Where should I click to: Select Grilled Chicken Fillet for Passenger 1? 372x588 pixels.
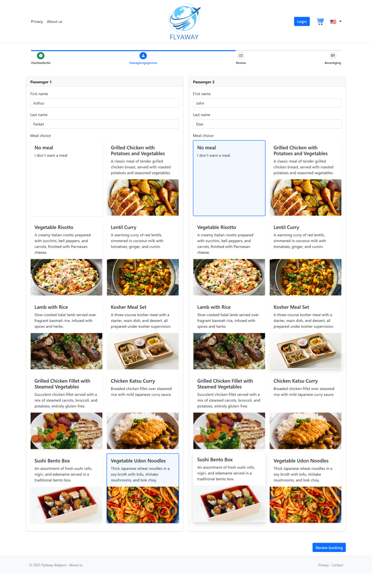66,412
